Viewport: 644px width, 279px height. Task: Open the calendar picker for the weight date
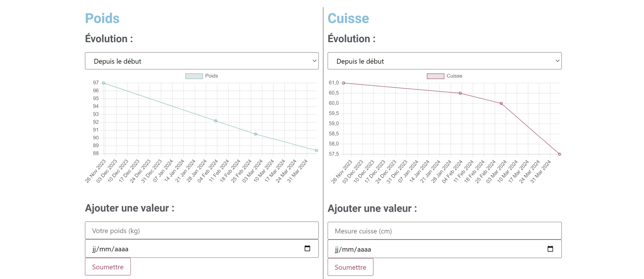(308, 248)
